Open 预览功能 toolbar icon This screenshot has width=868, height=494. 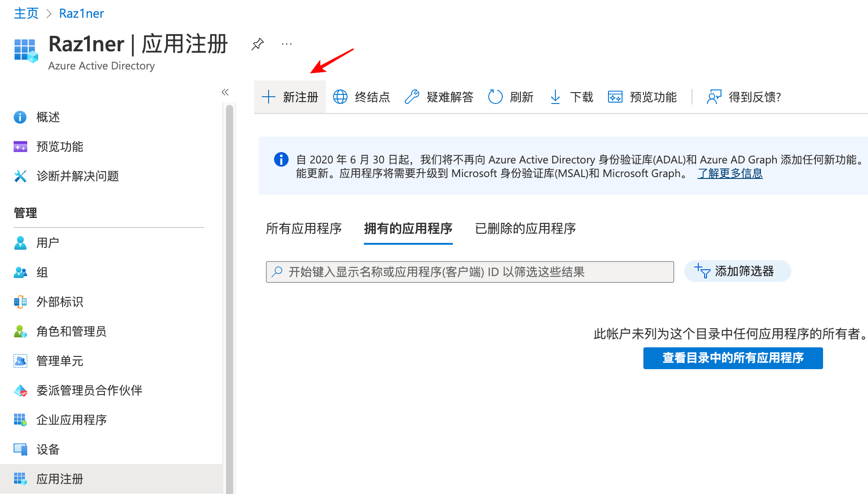coord(615,97)
